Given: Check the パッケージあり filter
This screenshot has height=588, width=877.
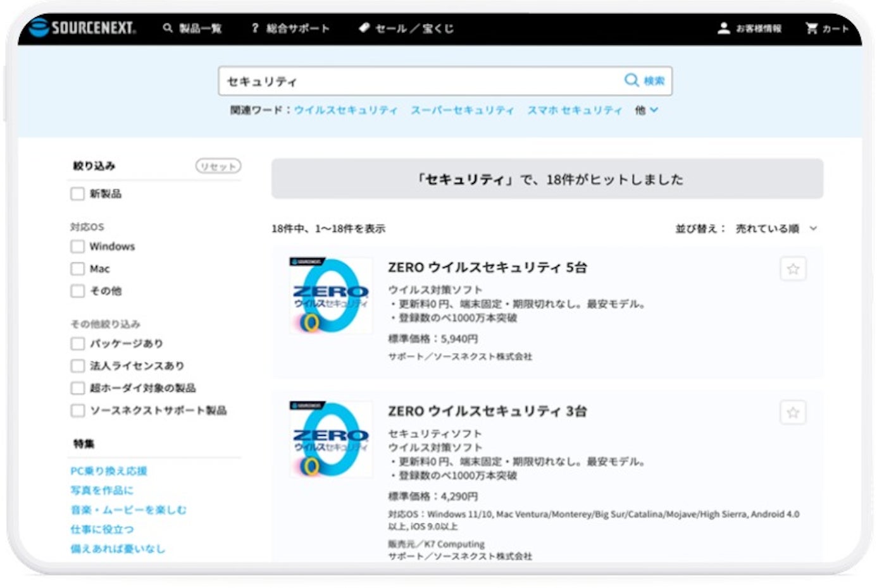Looking at the screenshot, I should tap(77, 343).
